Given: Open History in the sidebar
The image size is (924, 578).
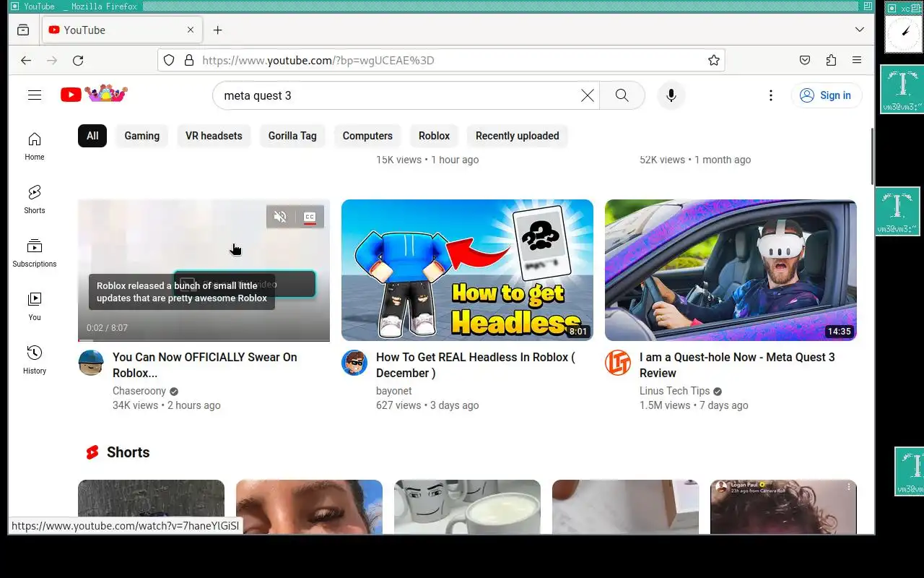Looking at the screenshot, I should point(35,360).
